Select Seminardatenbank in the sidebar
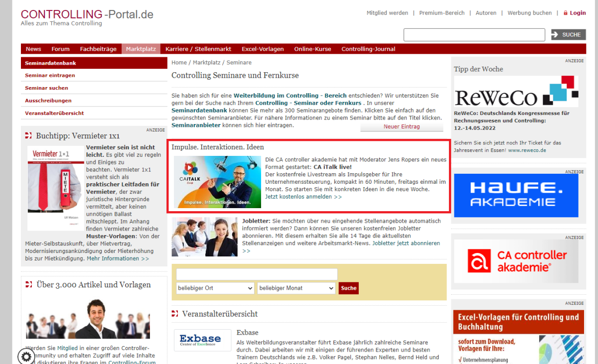The height and width of the screenshot is (364, 598). coord(94,63)
